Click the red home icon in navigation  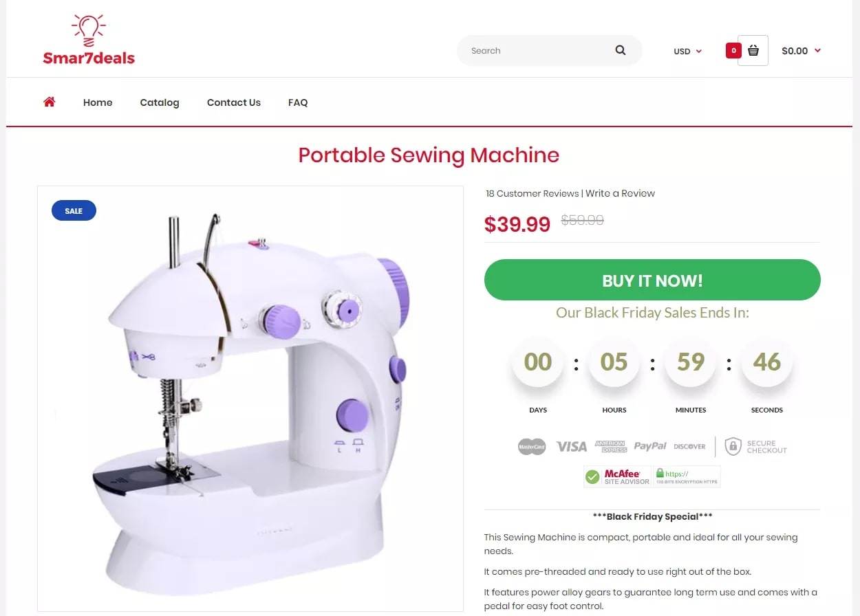coord(49,102)
